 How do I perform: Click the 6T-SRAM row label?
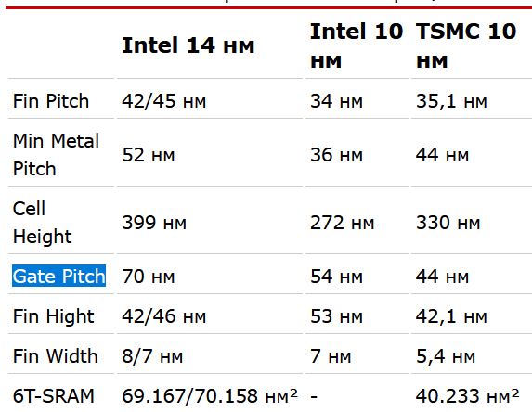pos(54,395)
